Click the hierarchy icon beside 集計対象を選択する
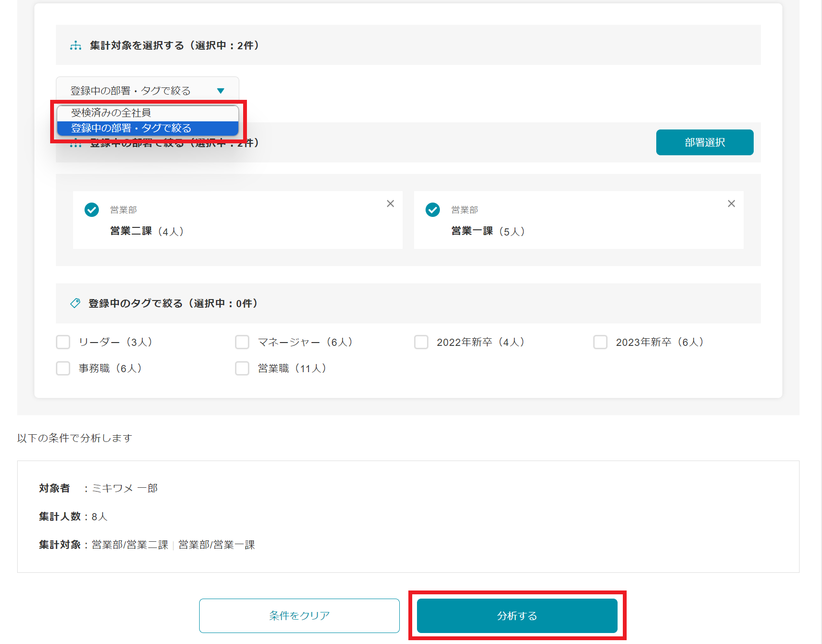The image size is (822, 644). pyautogui.click(x=75, y=45)
